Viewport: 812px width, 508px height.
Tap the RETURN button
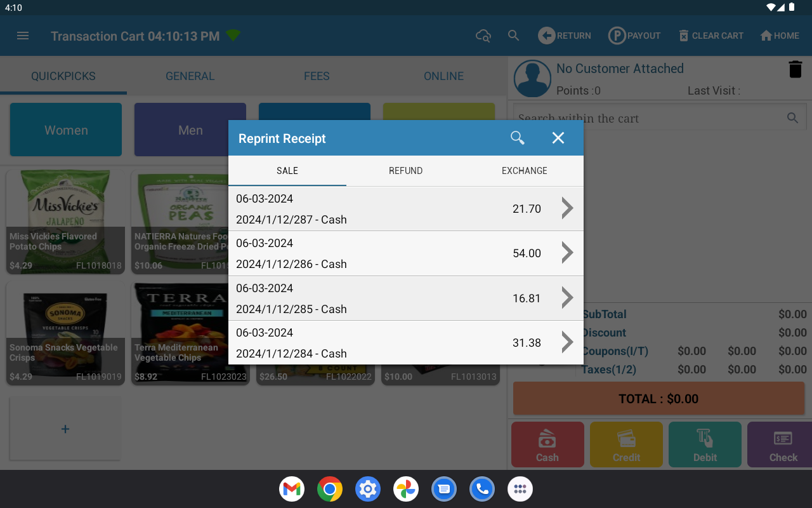tap(565, 36)
